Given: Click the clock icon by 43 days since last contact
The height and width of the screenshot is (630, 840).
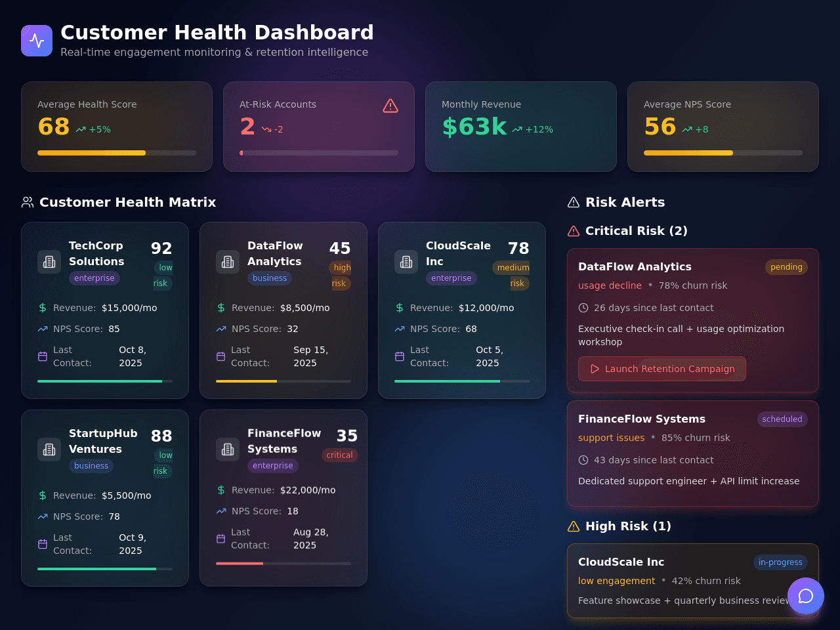Looking at the screenshot, I should tap(583, 460).
